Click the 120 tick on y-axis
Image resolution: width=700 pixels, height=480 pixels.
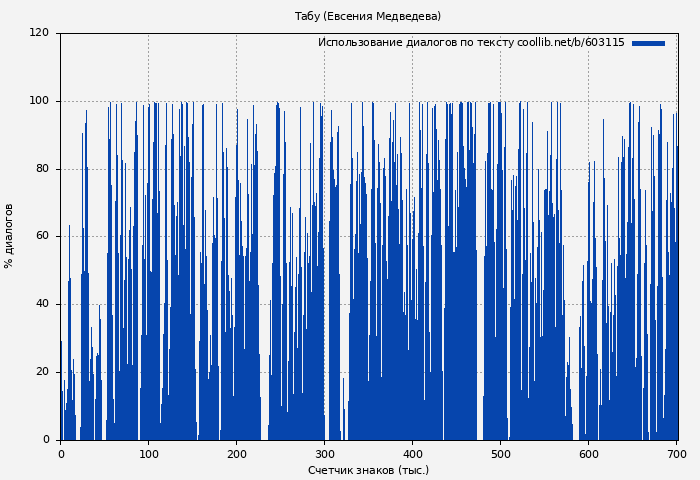[39, 33]
